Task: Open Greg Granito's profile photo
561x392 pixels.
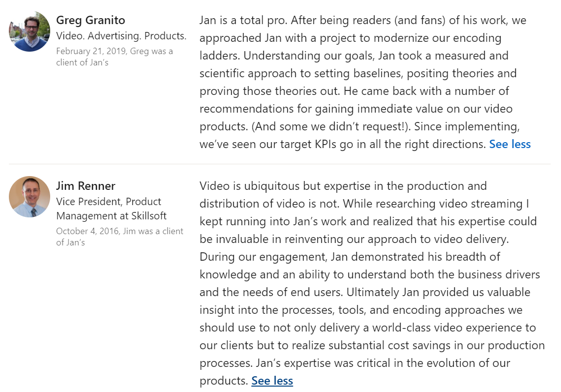Action: (x=30, y=31)
